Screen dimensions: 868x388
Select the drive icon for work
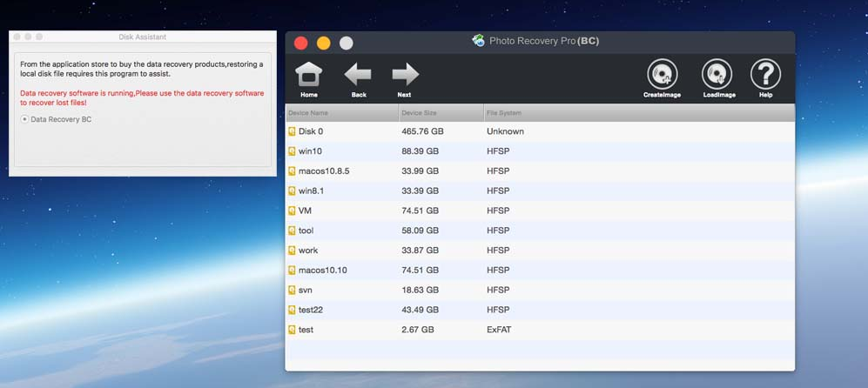tap(292, 251)
